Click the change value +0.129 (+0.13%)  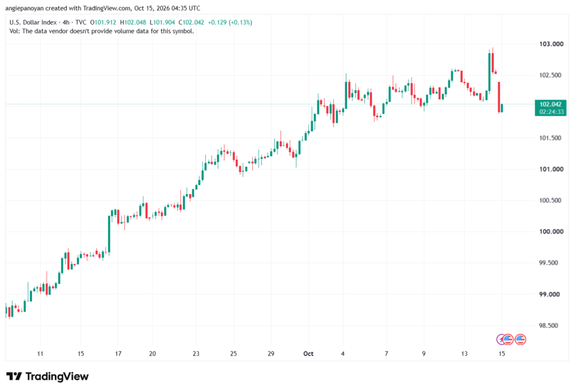pos(230,22)
